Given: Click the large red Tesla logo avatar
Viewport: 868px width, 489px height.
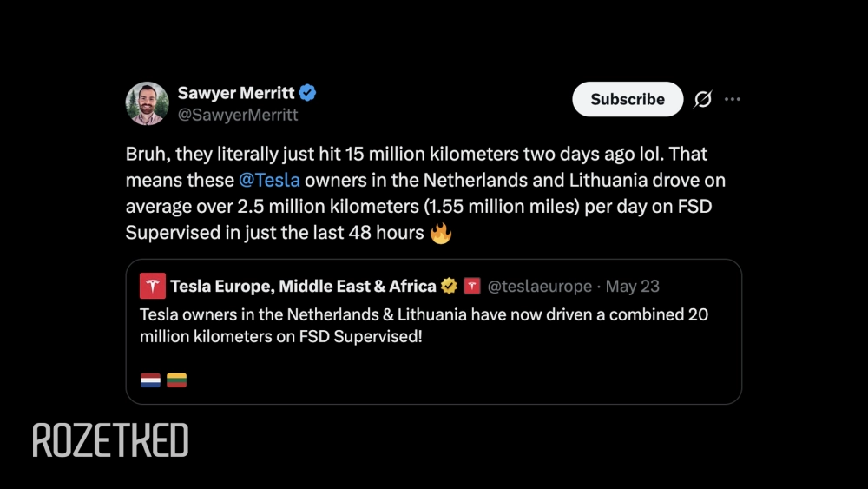Looking at the screenshot, I should (x=152, y=286).
